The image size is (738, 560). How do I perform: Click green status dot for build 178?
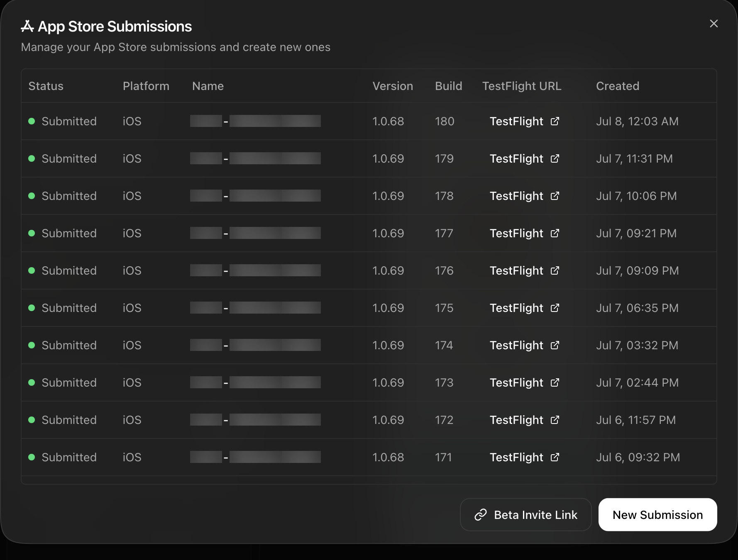coord(32,196)
